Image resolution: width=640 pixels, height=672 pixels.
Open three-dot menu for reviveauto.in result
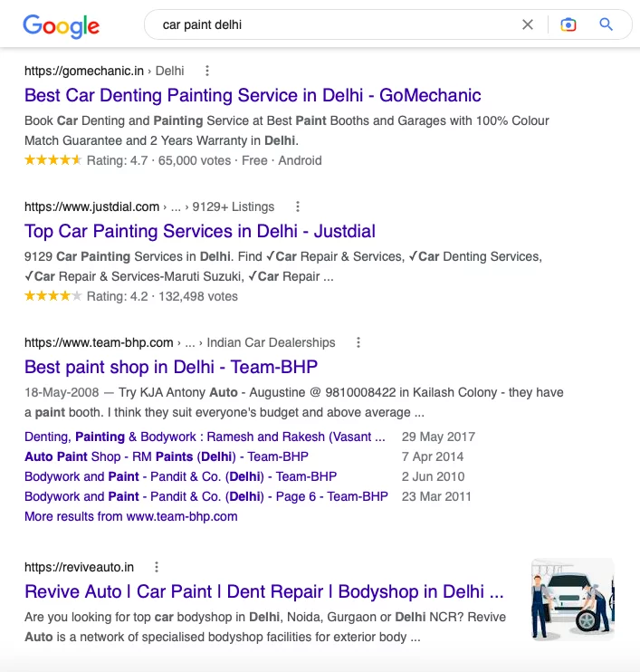coord(157,567)
